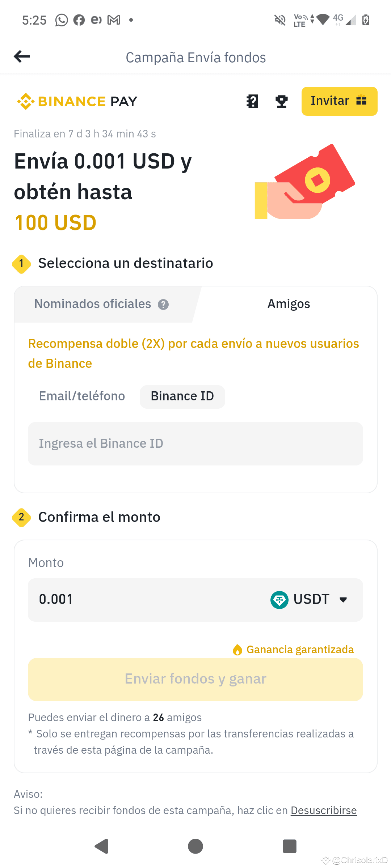The image size is (391, 868).
Task: Open the trophy leaderboard icon
Action: click(281, 102)
